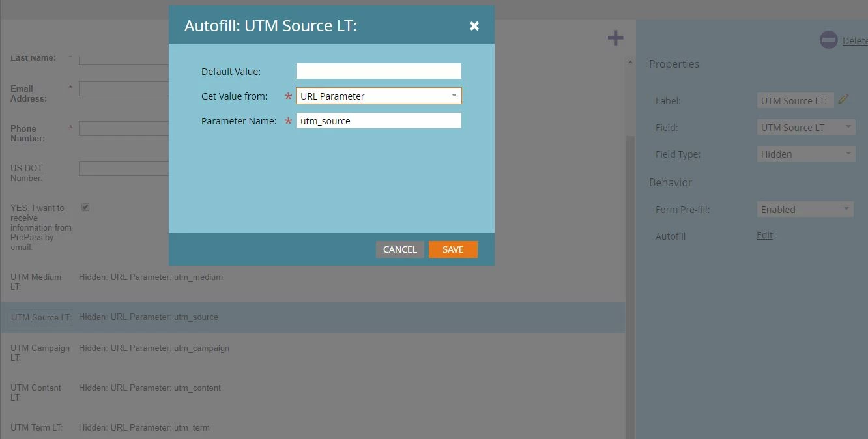This screenshot has height=439, width=868.
Task: Click the Parameter Name field containing utm_source
Action: coord(379,120)
